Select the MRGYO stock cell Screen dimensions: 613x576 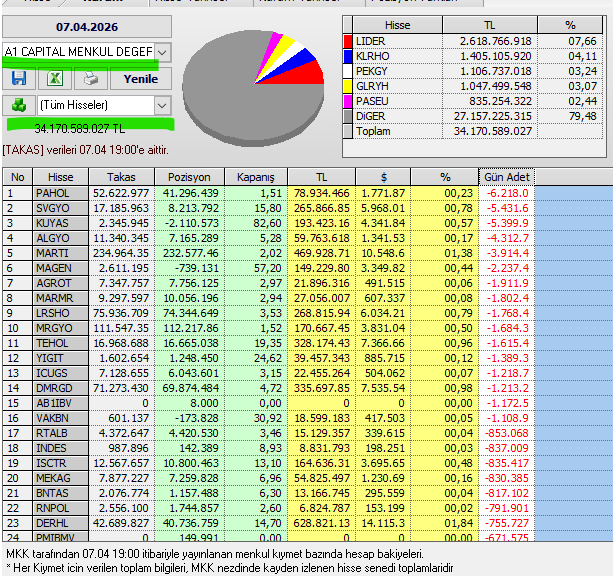coord(61,328)
